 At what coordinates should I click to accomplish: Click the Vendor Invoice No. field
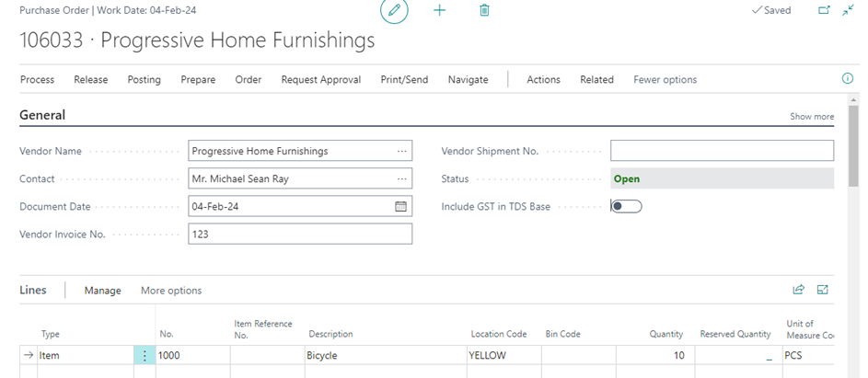point(300,235)
